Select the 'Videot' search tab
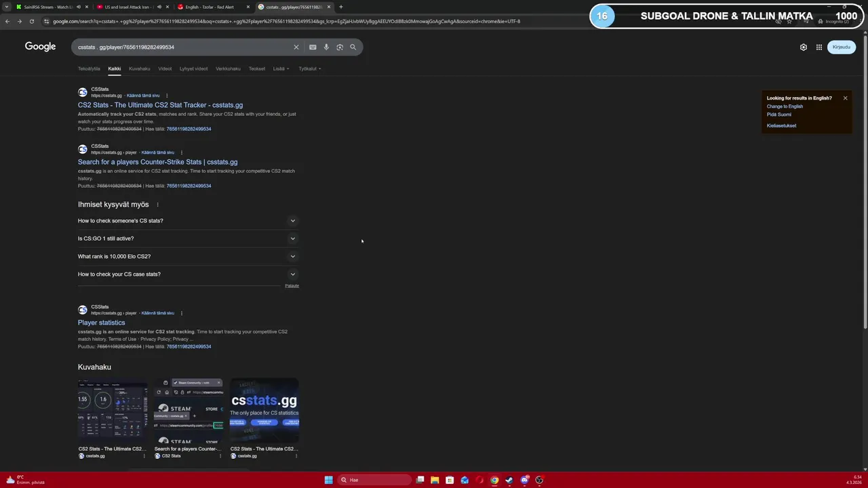This screenshot has width=868, height=488. pos(165,68)
